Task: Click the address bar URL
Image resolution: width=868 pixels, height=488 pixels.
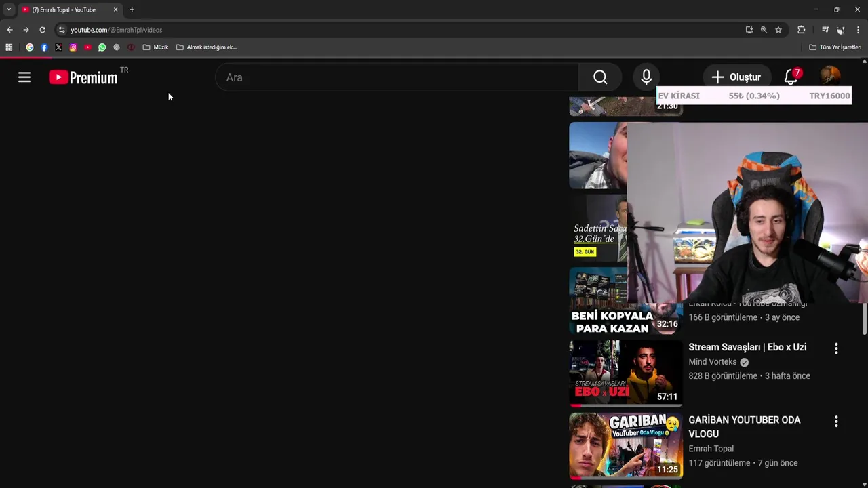Action: point(117,30)
